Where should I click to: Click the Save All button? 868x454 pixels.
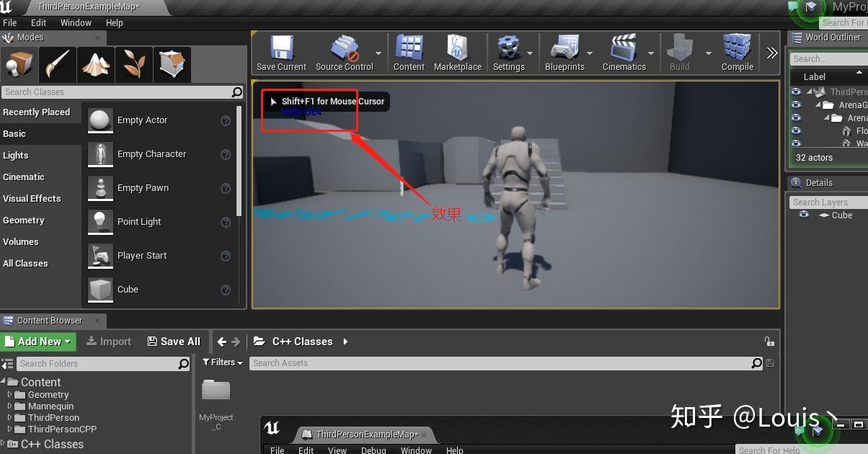(x=173, y=341)
